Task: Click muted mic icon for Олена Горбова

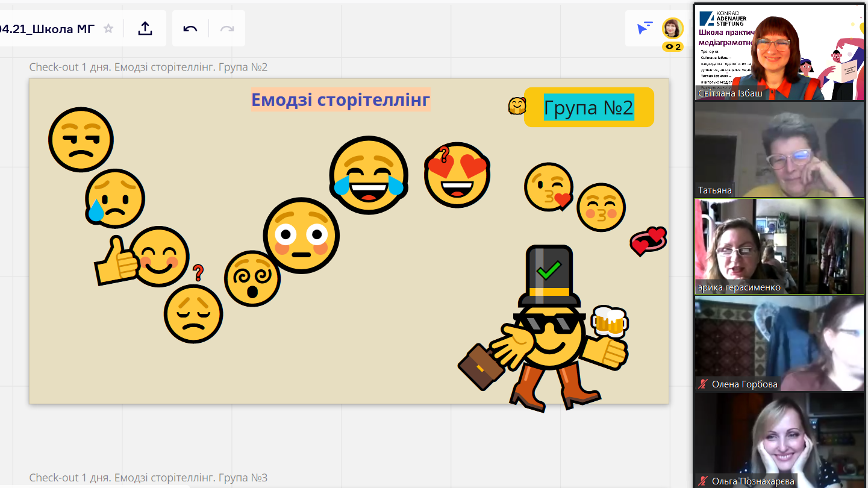Action: (x=702, y=384)
